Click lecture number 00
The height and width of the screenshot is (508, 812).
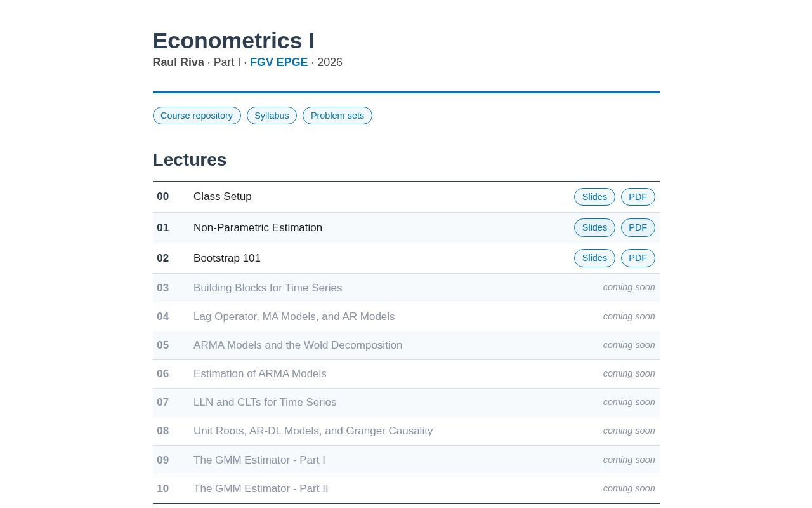[163, 197]
